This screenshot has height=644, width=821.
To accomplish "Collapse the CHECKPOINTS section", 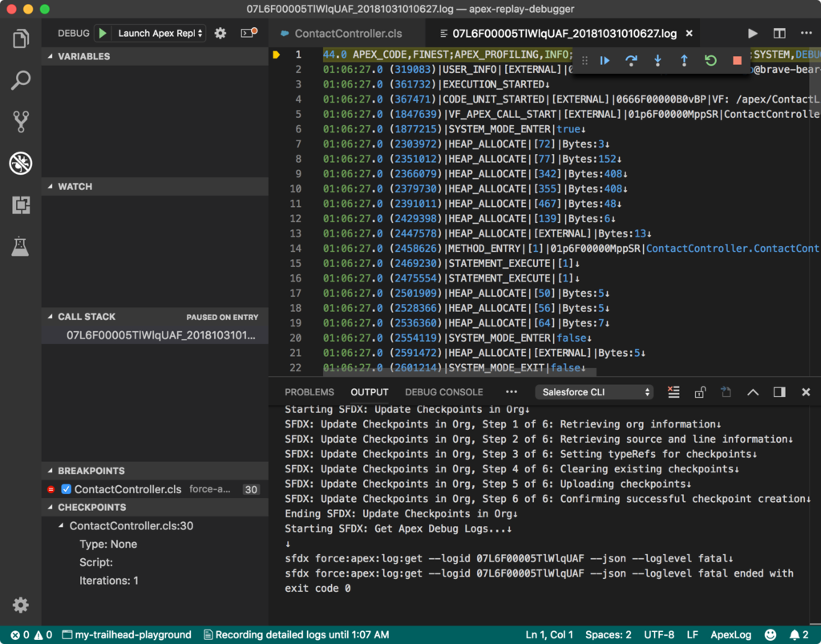I will [155, 508].
